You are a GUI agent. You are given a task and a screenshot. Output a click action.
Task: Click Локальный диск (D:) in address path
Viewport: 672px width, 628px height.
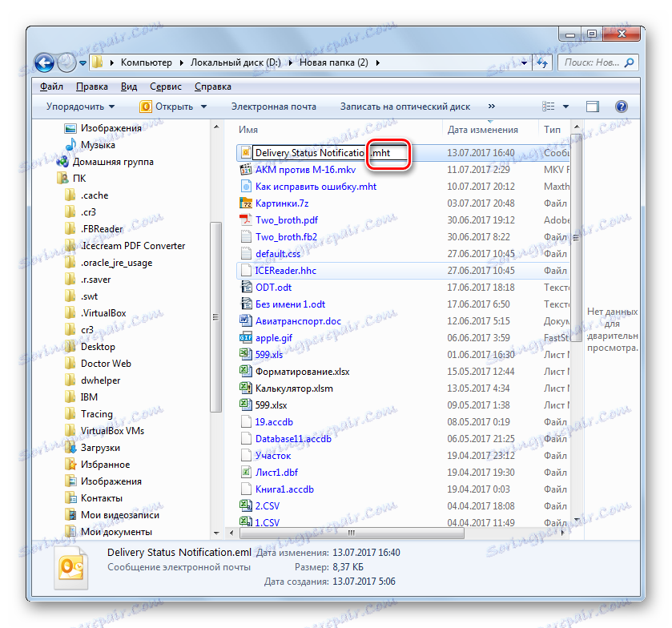tap(235, 62)
